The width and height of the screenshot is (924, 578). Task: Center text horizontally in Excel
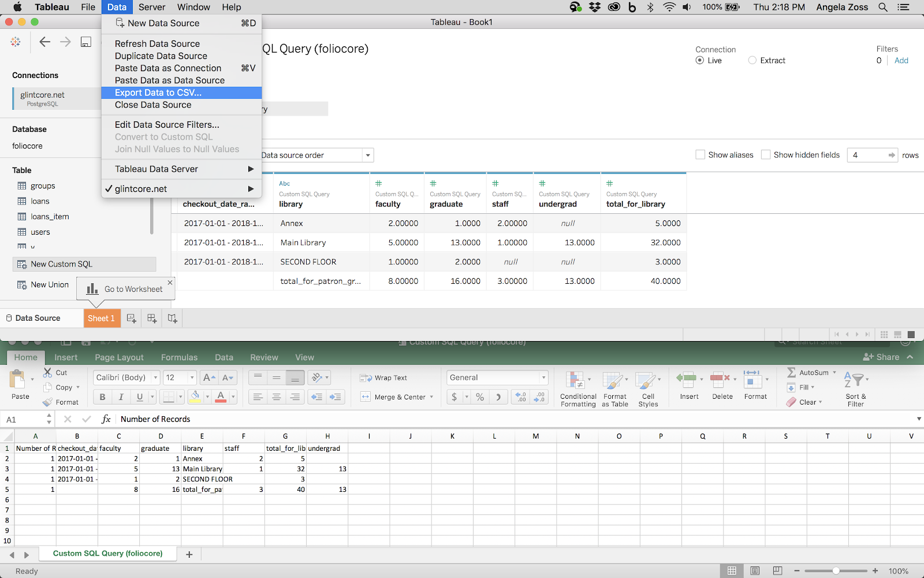pyautogui.click(x=277, y=397)
